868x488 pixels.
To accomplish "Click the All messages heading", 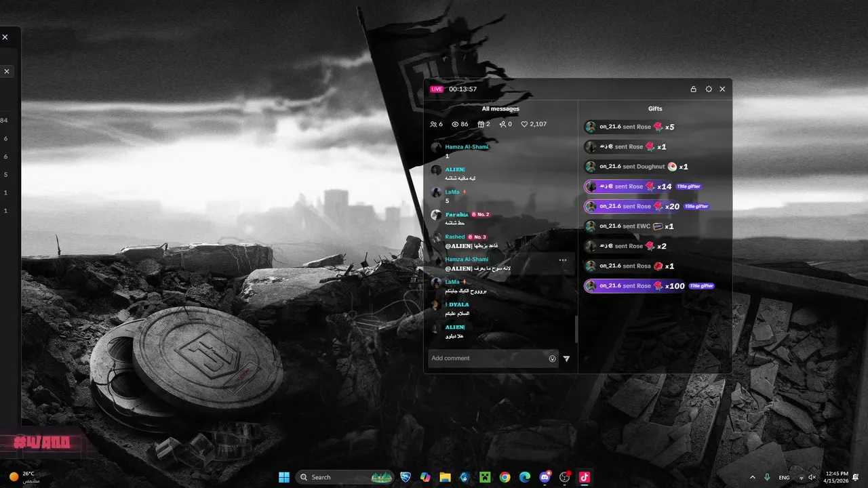I will (x=500, y=108).
